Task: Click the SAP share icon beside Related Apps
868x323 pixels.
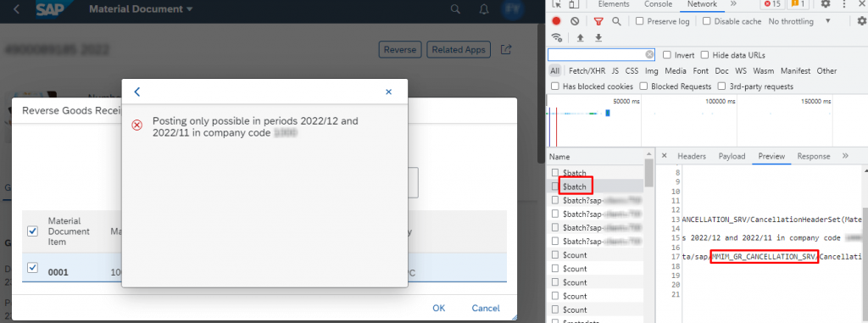Action: point(505,49)
